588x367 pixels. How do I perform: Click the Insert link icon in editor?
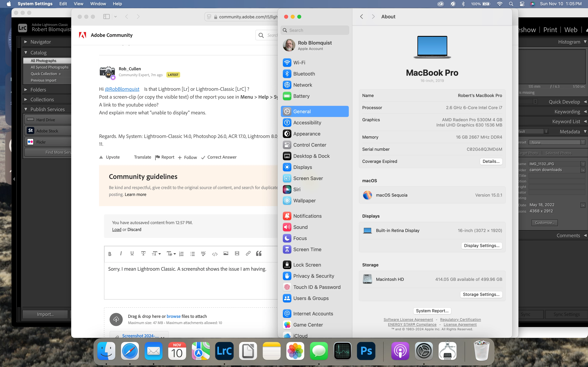248,253
